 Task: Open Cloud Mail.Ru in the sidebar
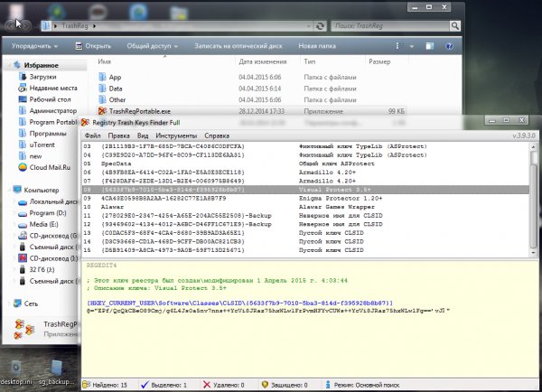coord(50,167)
